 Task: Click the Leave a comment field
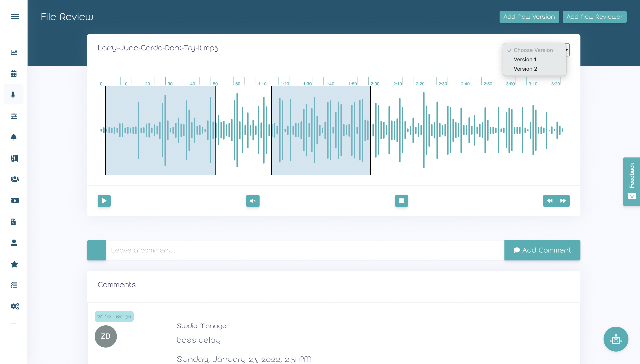(305, 250)
